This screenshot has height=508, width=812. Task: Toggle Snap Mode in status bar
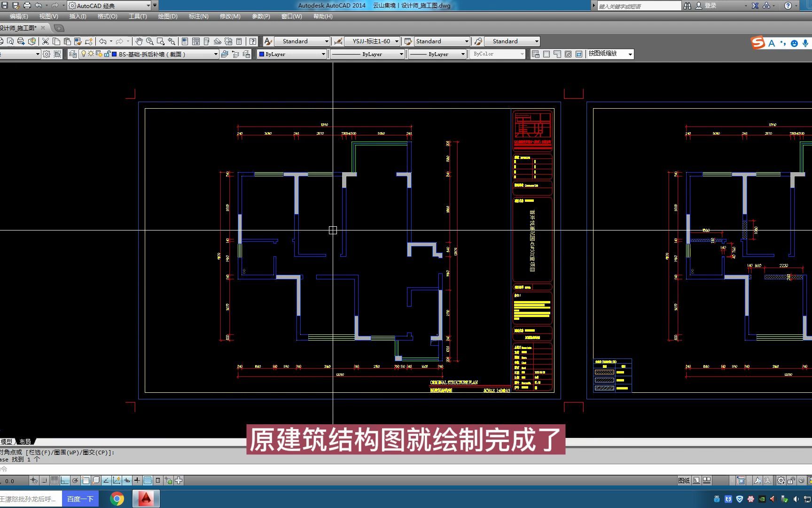tap(44, 480)
